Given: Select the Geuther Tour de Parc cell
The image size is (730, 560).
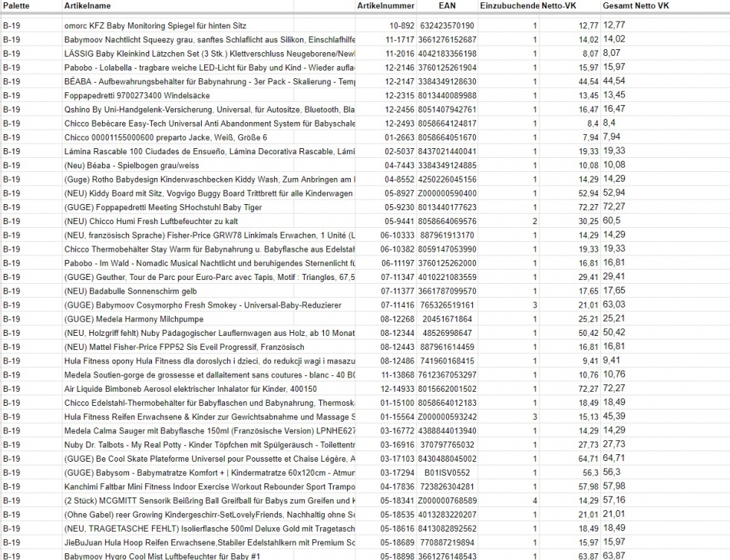Looking at the screenshot, I should click(x=209, y=277).
